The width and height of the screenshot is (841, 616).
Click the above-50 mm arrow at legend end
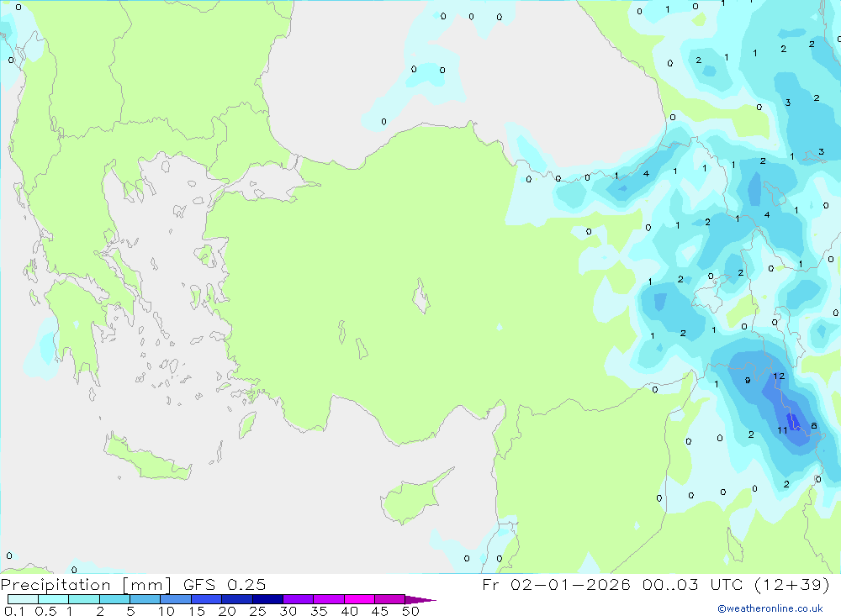tap(420, 600)
